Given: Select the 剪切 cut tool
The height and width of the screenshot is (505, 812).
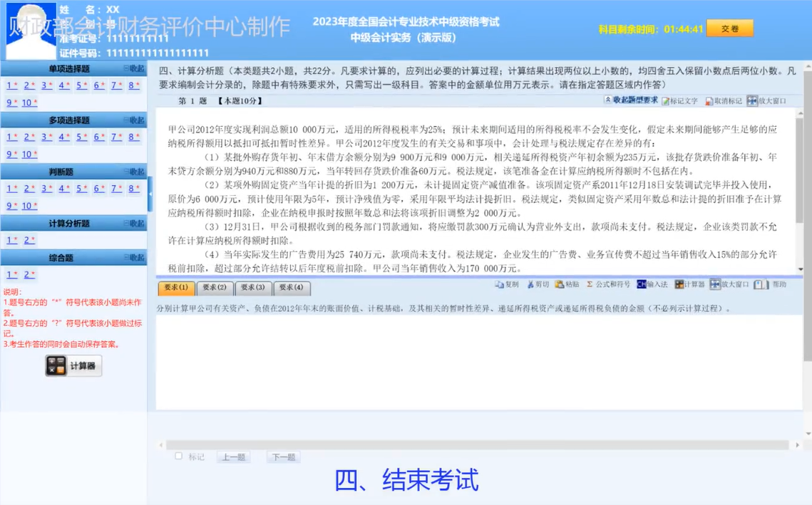Looking at the screenshot, I should point(537,283).
